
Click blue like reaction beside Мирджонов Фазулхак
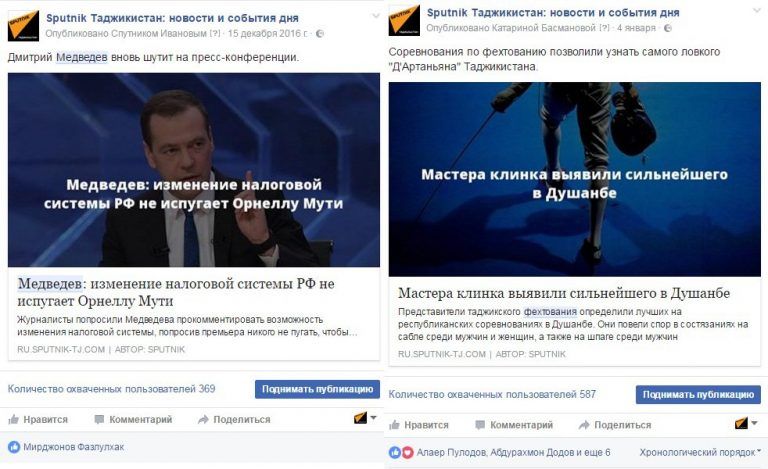(x=14, y=447)
